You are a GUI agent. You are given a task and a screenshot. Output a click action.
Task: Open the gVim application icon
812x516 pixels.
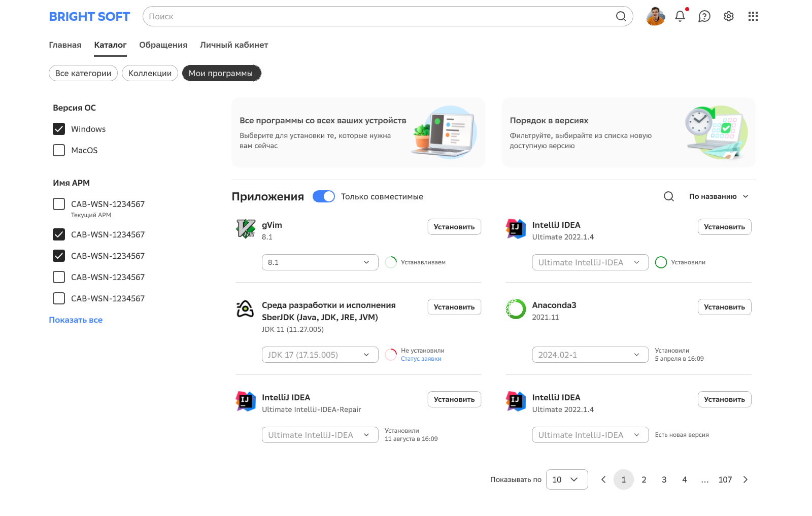pos(246,229)
